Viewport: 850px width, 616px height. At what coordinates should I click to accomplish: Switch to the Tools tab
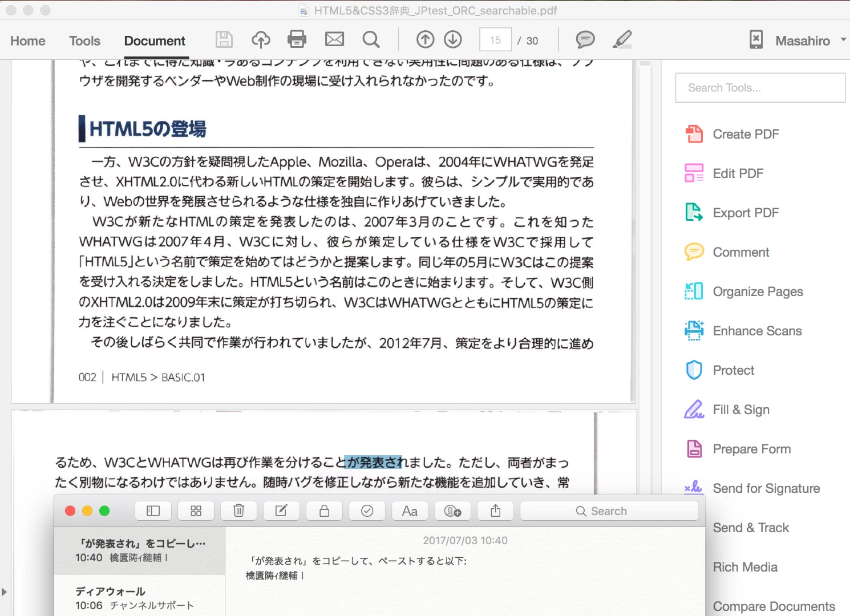pos(84,41)
